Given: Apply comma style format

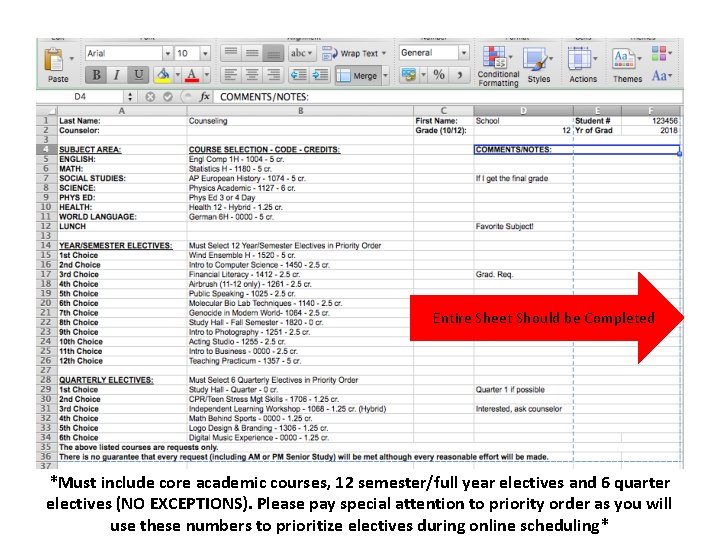Looking at the screenshot, I should pyautogui.click(x=460, y=74).
